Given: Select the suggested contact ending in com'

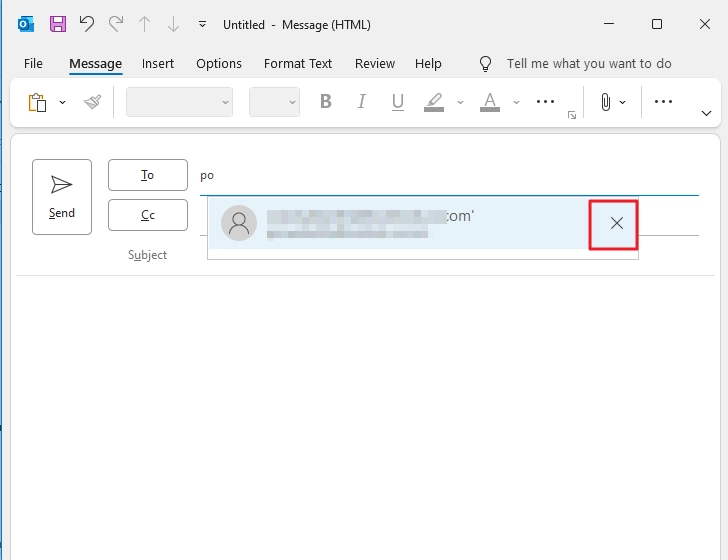Looking at the screenshot, I should point(399,223).
